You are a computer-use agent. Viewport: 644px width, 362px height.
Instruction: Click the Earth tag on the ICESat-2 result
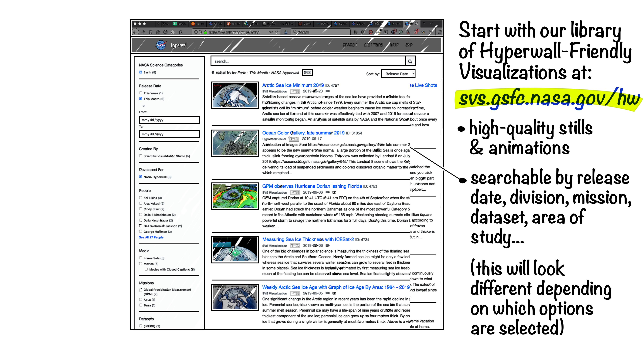[x=295, y=246]
